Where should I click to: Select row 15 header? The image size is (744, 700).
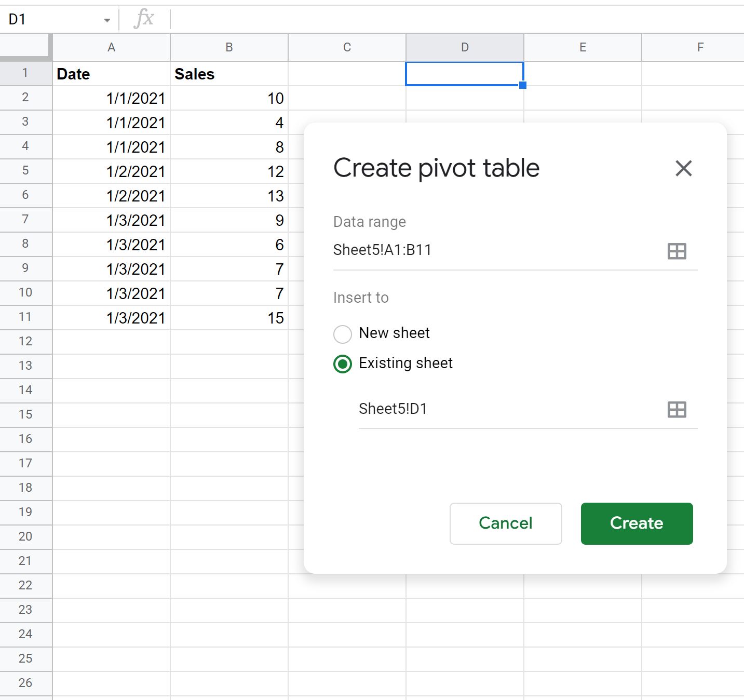coord(25,415)
